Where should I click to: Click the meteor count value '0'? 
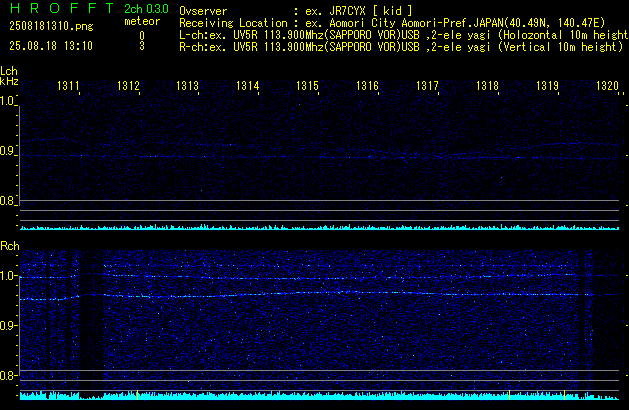click(x=142, y=36)
